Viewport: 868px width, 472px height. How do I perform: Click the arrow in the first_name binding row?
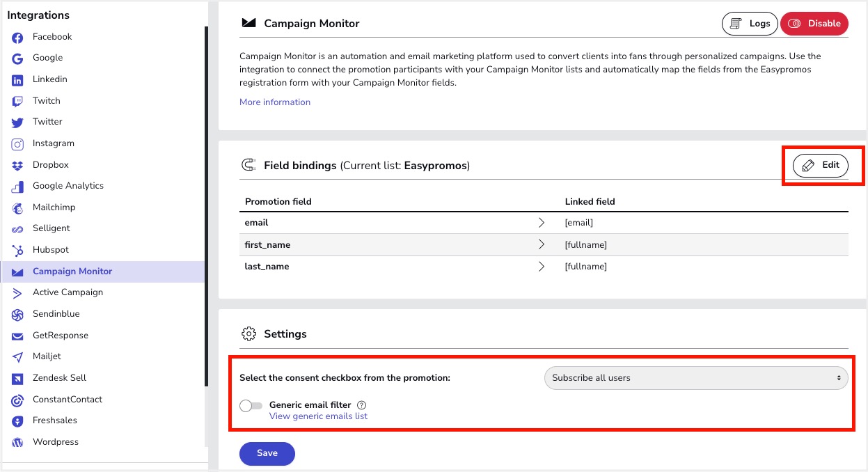tap(542, 245)
